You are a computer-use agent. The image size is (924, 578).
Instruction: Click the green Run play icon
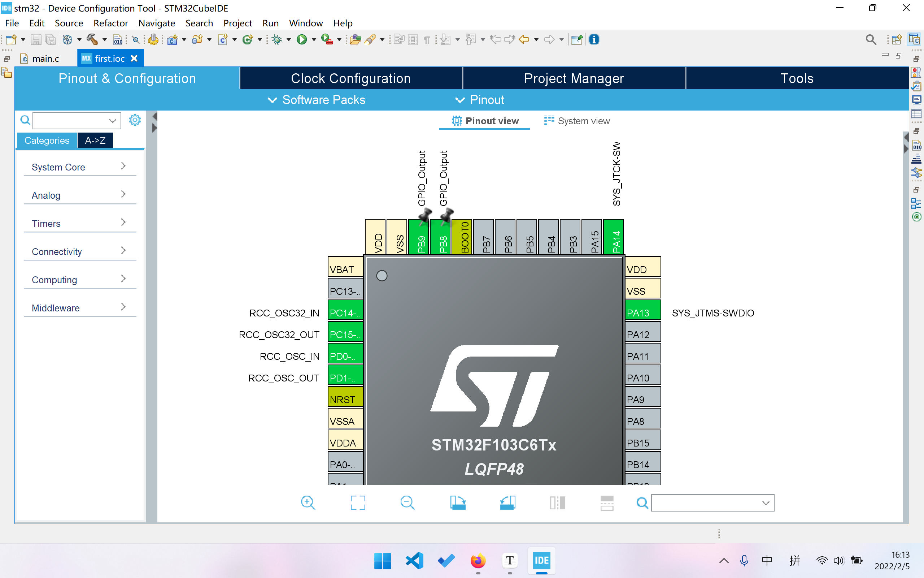point(302,39)
